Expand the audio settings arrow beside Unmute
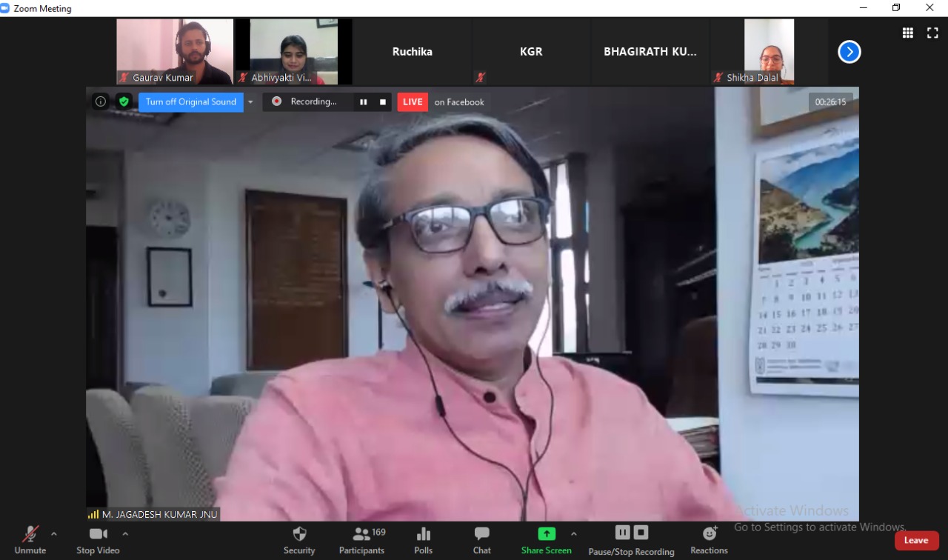Screen dimensions: 948x560 pos(53,533)
